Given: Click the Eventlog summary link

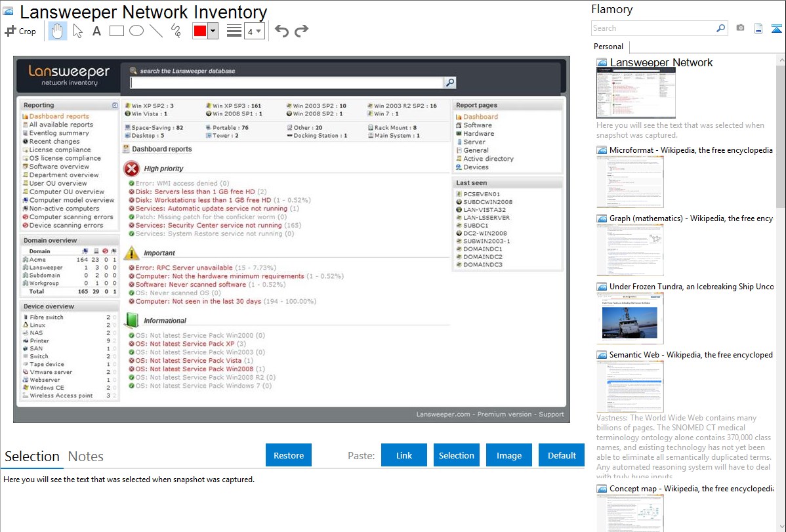Looking at the screenshot, I should point(58,133).
